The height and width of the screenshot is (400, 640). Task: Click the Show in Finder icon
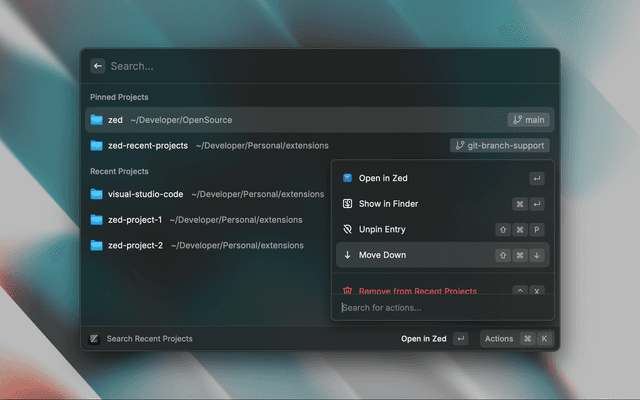tap(347, 204)
